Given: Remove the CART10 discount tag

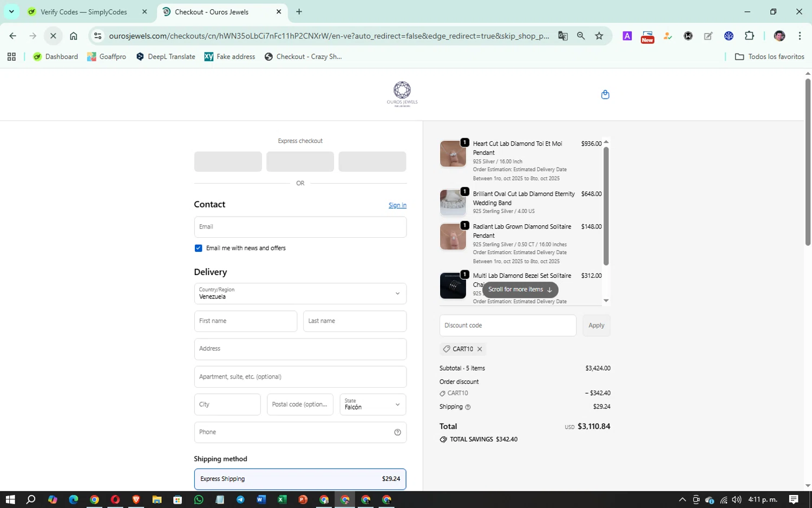Looking at the screenshot, I should coord(480,349).
